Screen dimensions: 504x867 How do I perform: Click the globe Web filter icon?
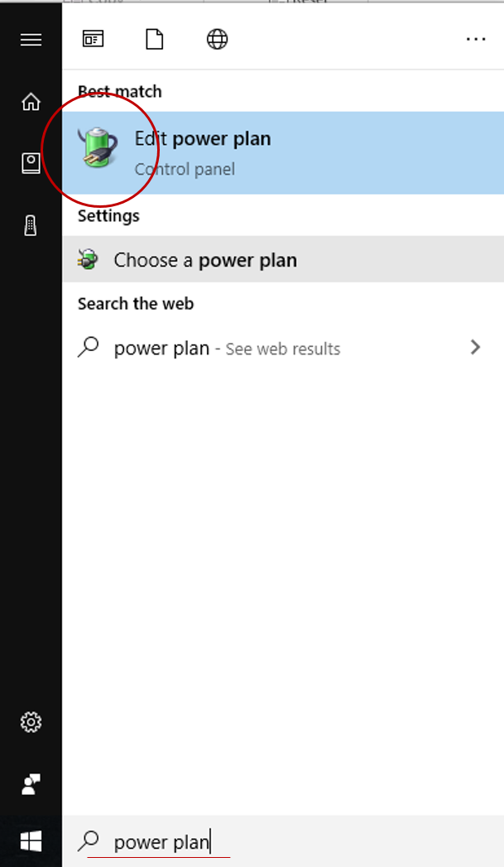217,39
